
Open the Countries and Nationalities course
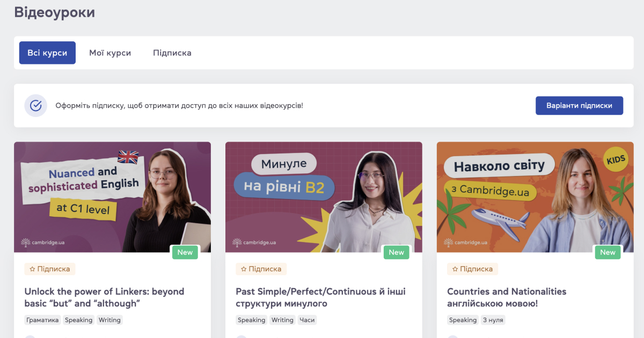[x=506, y=297]
